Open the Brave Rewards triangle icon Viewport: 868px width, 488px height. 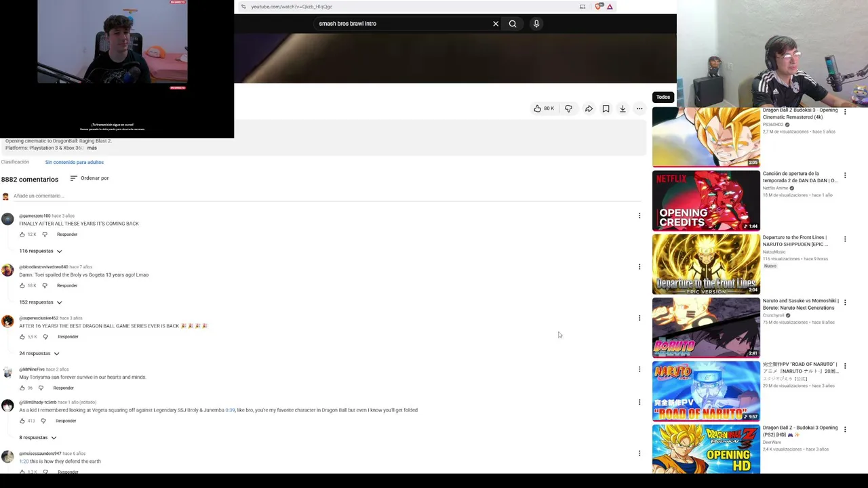(610, 7)
